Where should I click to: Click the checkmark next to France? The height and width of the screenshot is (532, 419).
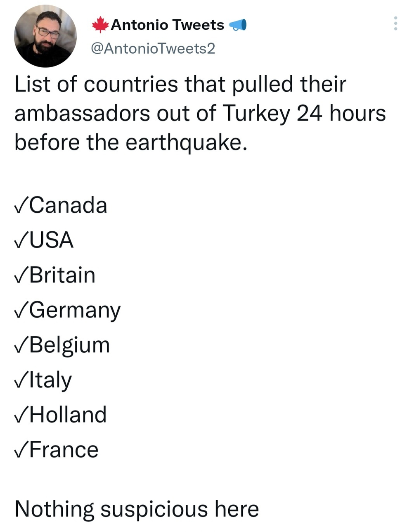[x=21, y=450]
